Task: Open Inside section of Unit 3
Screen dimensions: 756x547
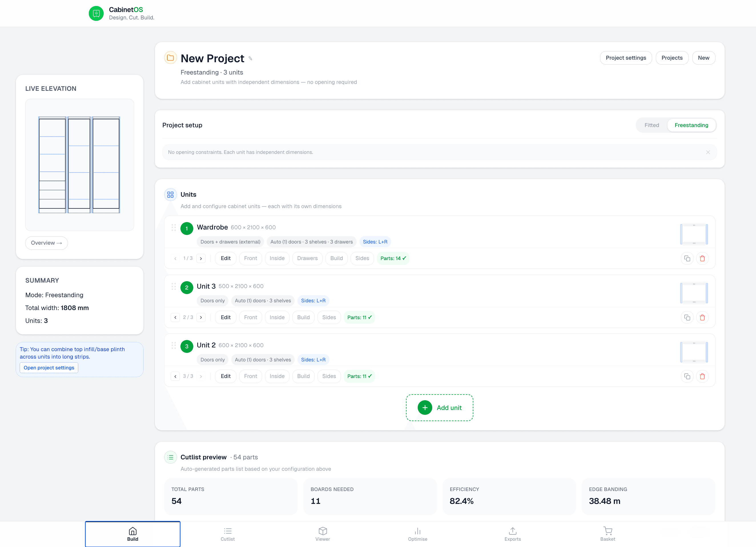Action: 277,317
